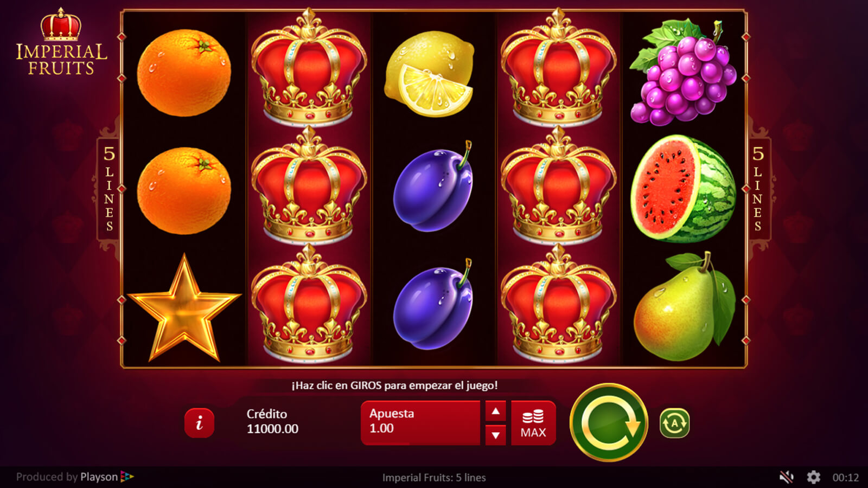This screenshot has width=868, height=488.
Task: Click the golden star symbol
Action: [184, 308]
